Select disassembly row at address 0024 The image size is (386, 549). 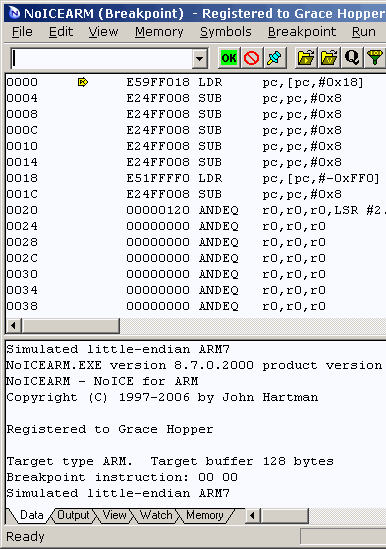click(x=195, y=226)
